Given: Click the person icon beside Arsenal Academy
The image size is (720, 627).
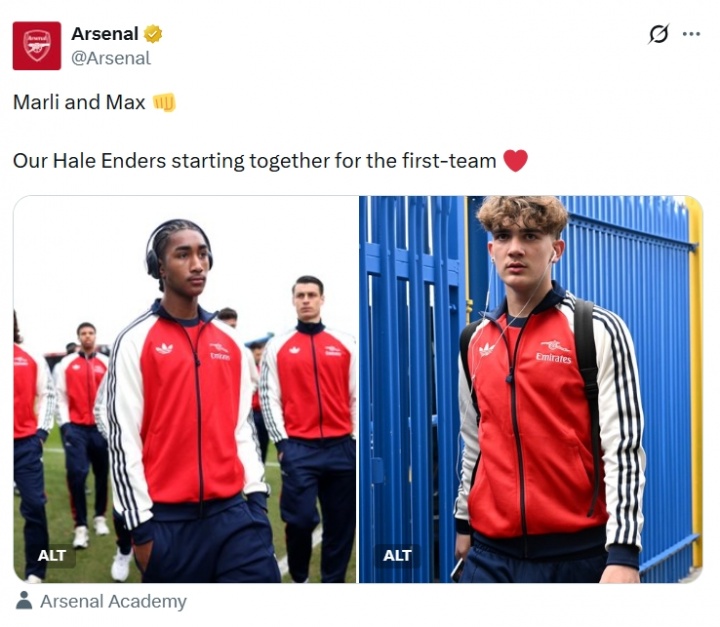Looking at the screenshot, I should (24, 601).
